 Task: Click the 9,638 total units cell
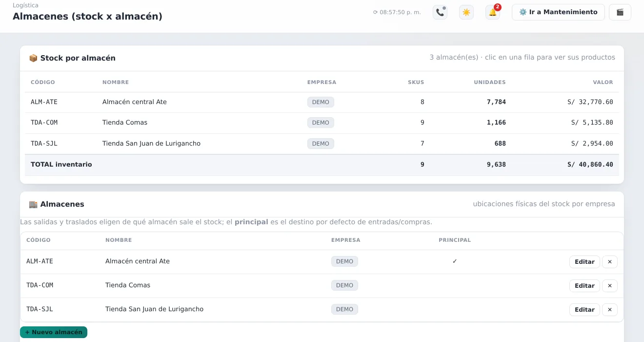coord(496,165)
